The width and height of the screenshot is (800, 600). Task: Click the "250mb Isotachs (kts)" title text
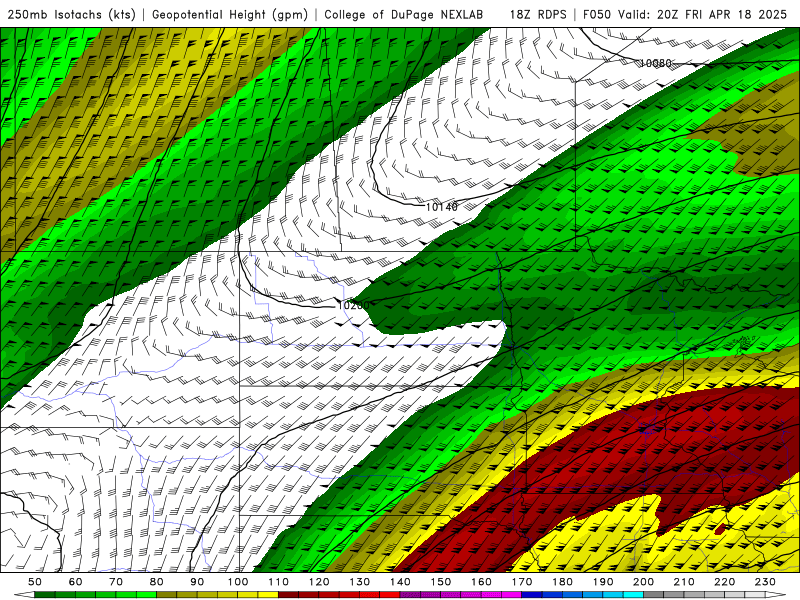click(x=72, y=14)
